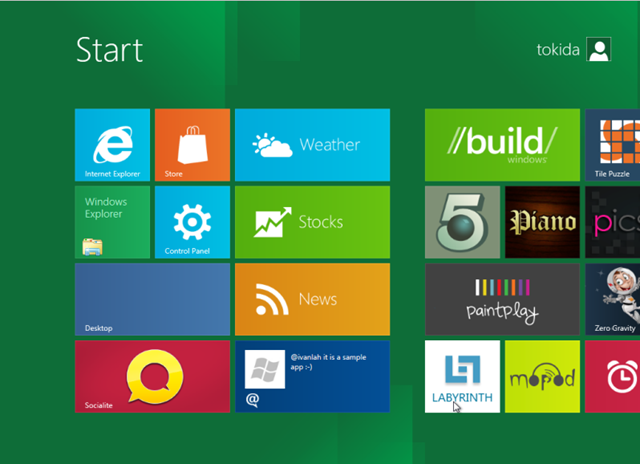The height and width of the screenshot is (464, 640).
Task: Open the Weather tile
Action: pyautogui.click(x=312, y=145)
